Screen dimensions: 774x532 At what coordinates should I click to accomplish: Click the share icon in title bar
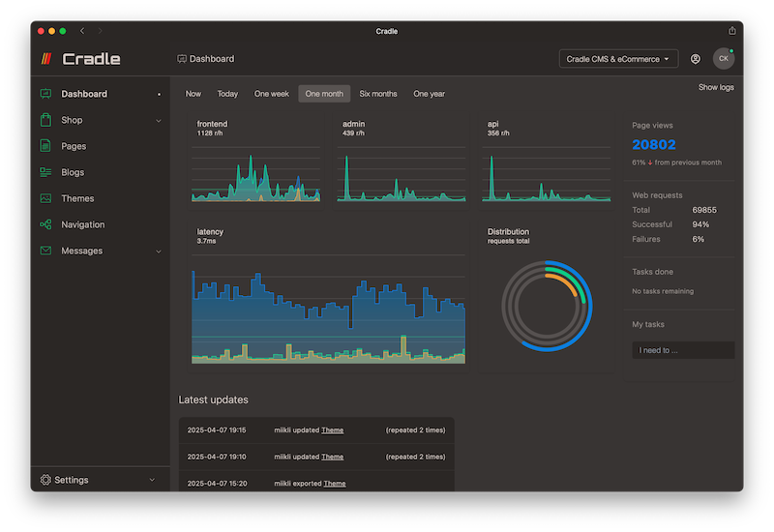tap(732, 31)
